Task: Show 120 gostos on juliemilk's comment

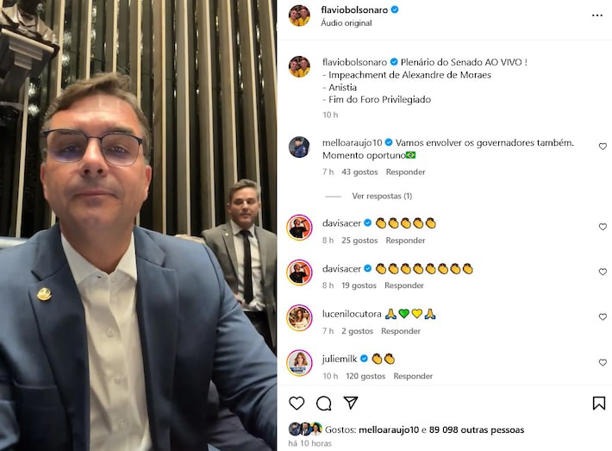Action: 365,376
